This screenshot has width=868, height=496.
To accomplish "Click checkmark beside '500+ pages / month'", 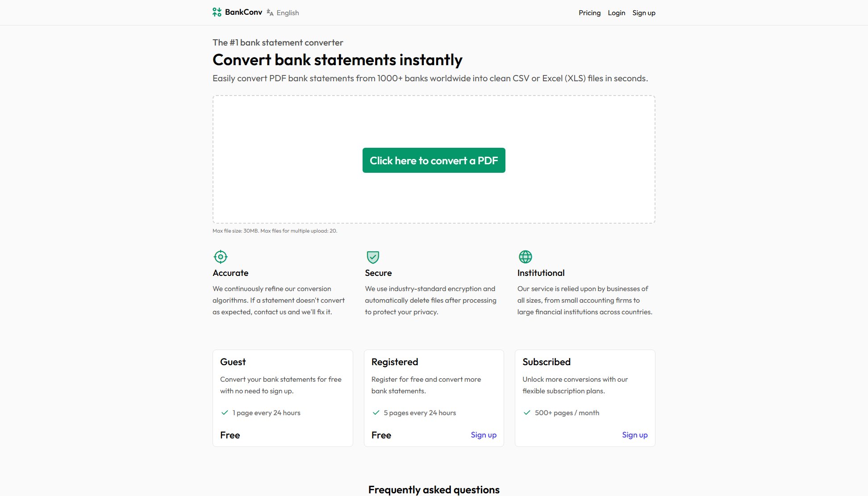I will click(x=527, y=413).
